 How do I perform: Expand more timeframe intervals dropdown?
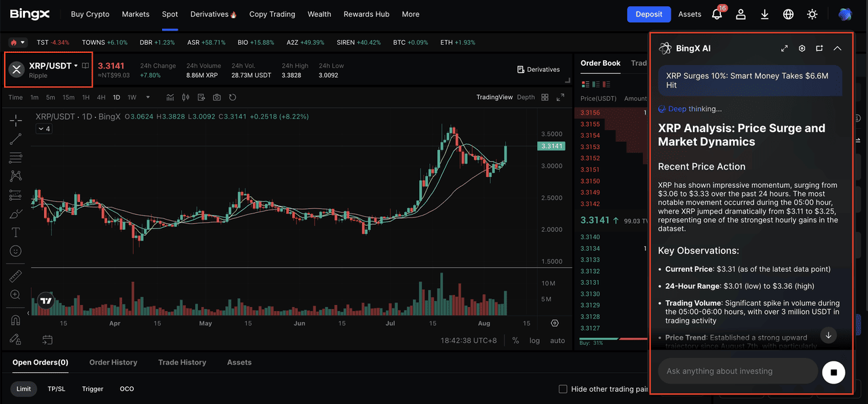[148, 98]
